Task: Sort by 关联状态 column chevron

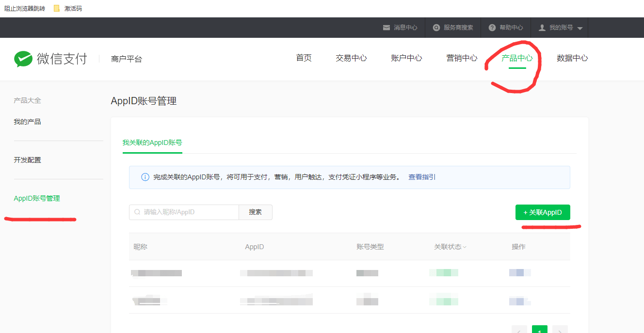Action: point(465,247)
